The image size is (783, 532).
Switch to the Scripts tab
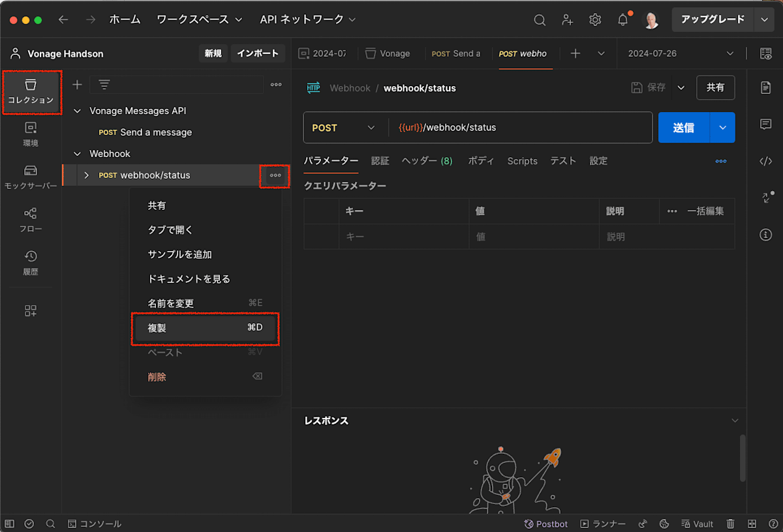(523, 161)
